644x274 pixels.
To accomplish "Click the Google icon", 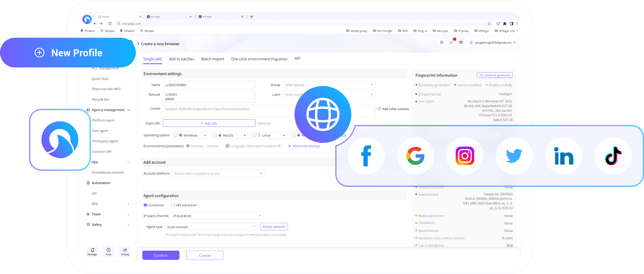I will coord(416,156).
